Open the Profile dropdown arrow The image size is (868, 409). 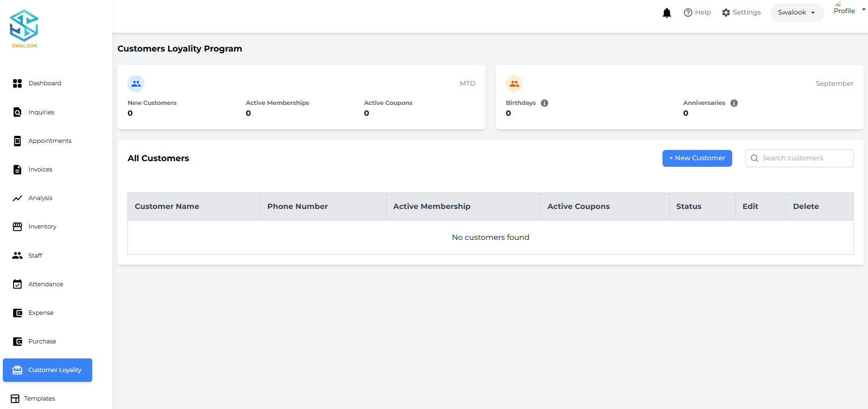(x=863, y=9)
